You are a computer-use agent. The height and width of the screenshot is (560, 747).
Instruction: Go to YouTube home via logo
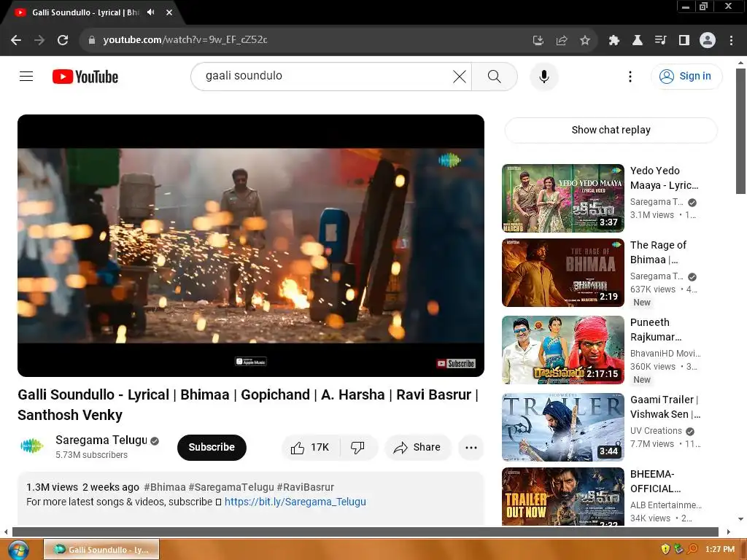point(85,77)
